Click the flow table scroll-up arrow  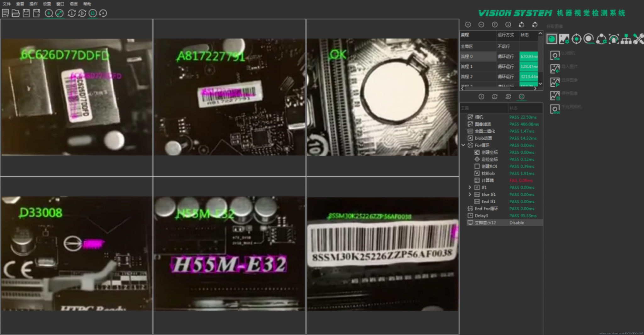[540, 33]
